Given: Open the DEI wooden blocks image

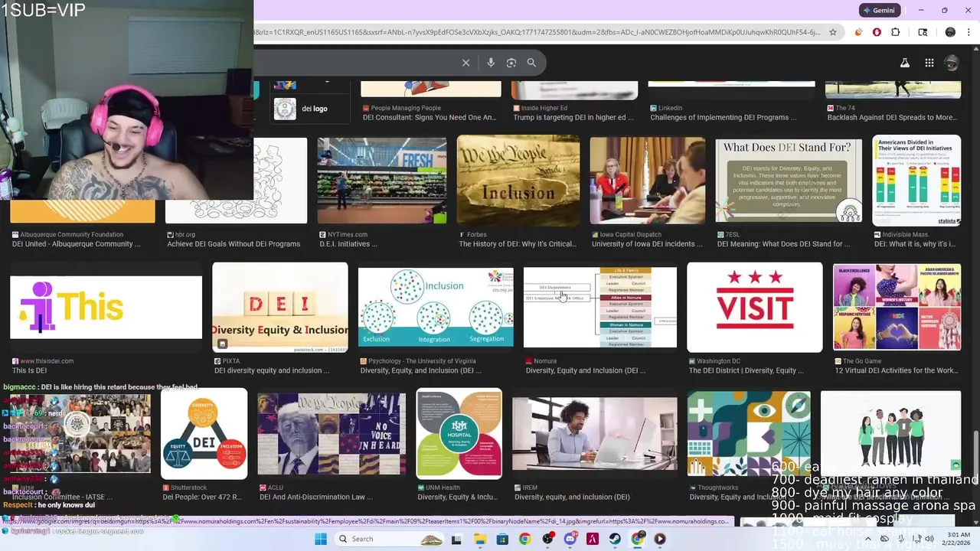Looking at the screenshot, I should [279, 308].
